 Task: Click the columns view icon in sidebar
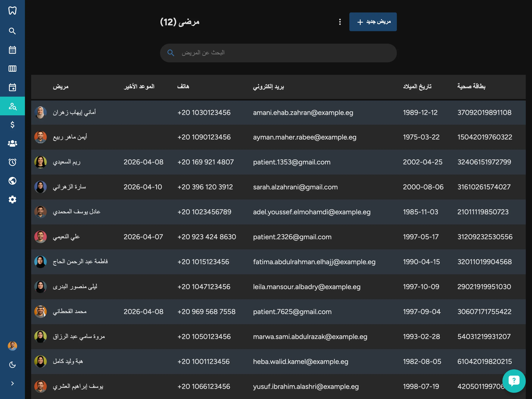point(12,69)
